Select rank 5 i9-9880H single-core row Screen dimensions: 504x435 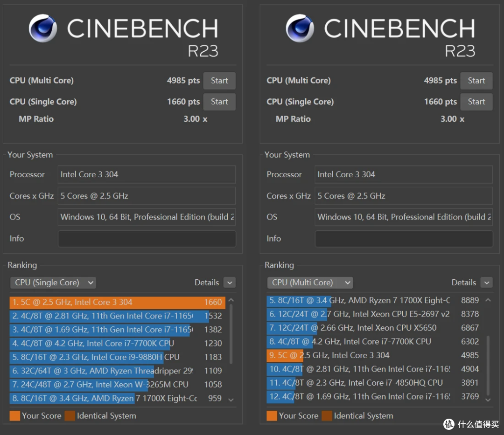[x=117, y=357]
